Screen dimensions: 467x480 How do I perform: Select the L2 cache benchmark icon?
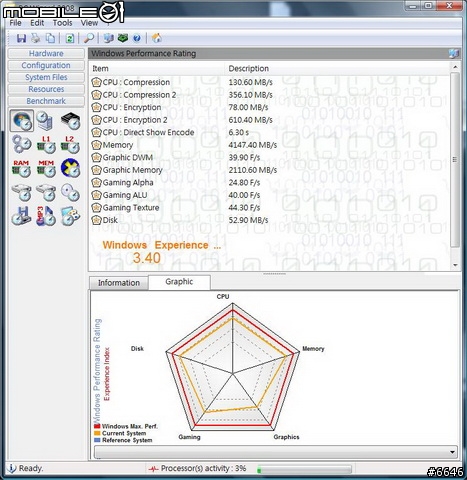[70, 145]
